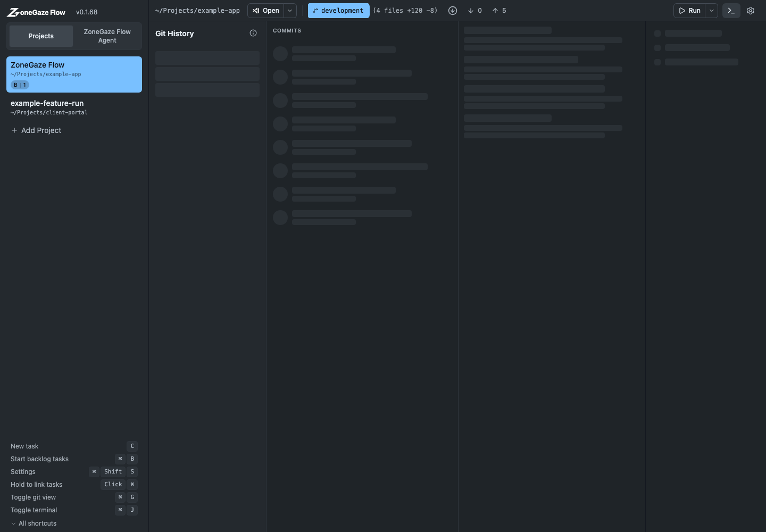This screenshot has width=766, height=532.
Task: Click the COMMITS column header
Action: (x=287, y=31)
